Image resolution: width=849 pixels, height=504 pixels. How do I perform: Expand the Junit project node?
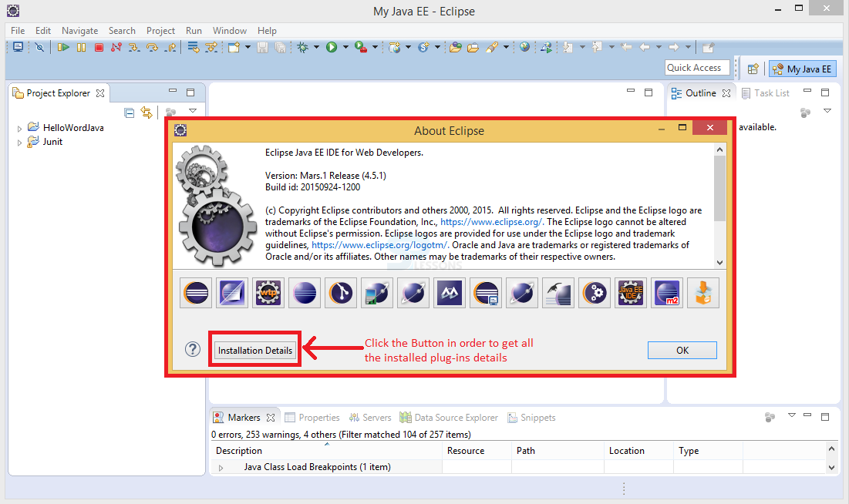[x=19, y=143]
